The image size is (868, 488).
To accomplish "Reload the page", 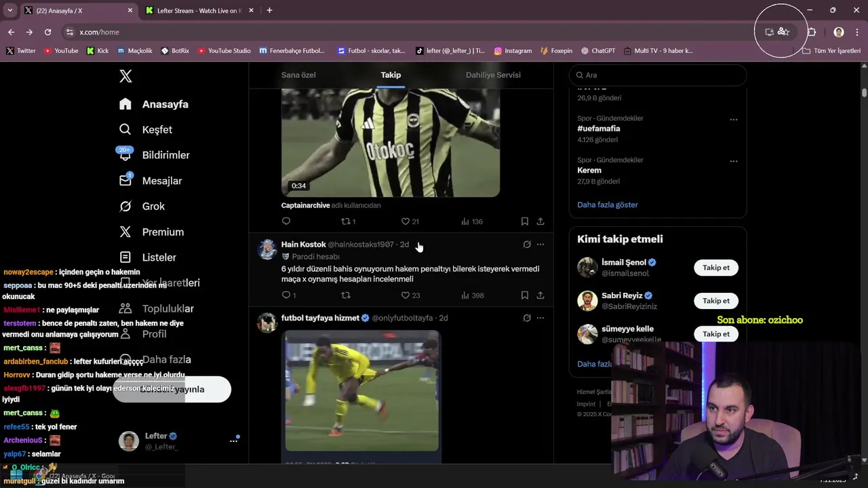I will click(47, 32).
